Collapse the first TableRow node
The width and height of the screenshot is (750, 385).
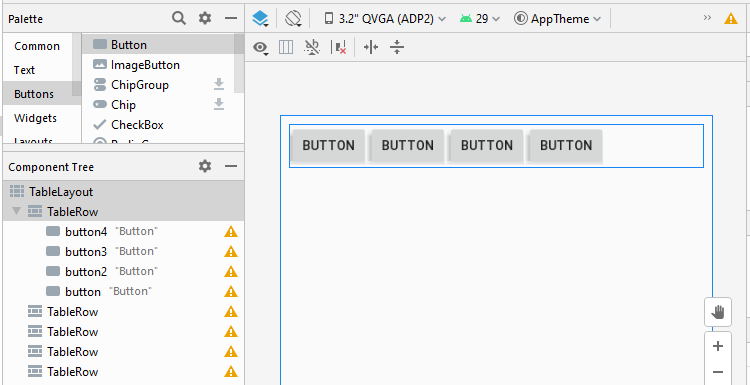(x=17, y=211)
